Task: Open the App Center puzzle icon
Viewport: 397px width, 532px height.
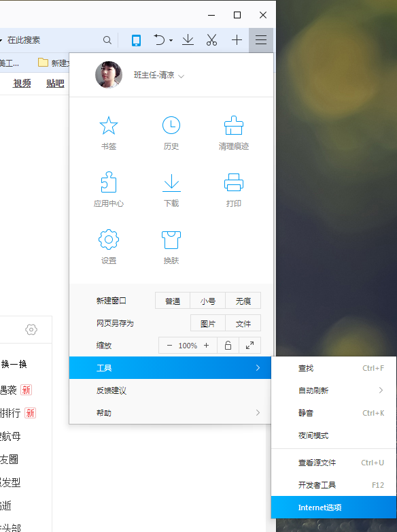Action: pyautogui.click(x=109, y=182)
